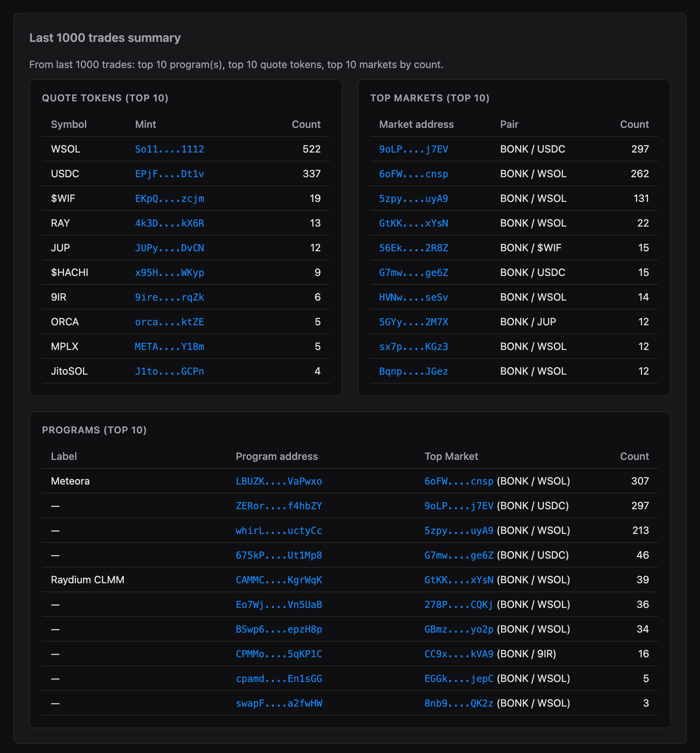Open top market G7mw....ge6Z in Programs table
Image resolution: width=700 pixels, height=753 pixels.
pos(459,555)
